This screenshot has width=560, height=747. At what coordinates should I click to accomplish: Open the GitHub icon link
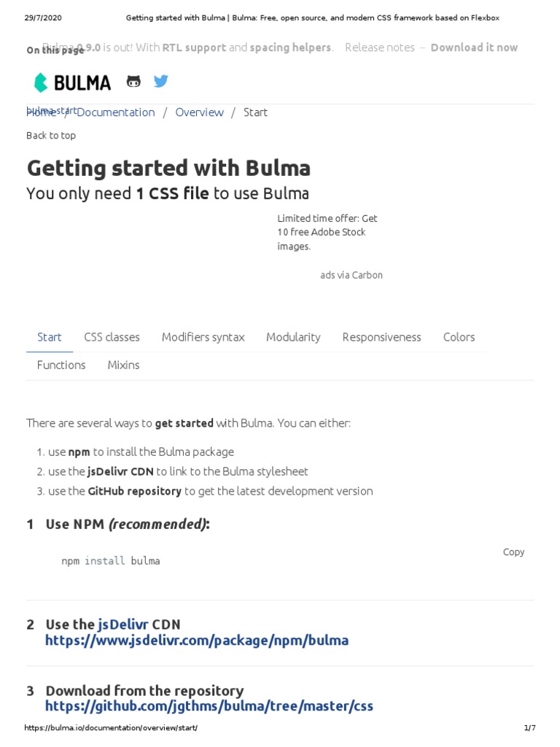click(x=133, y=82)
